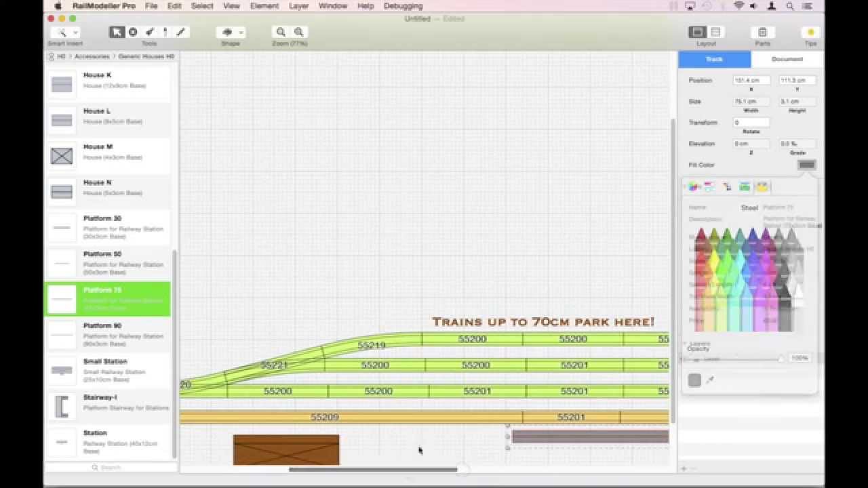The height and width of the screenshot is (488, 868).
Task: Select House M library item
Action: point(108,156)
